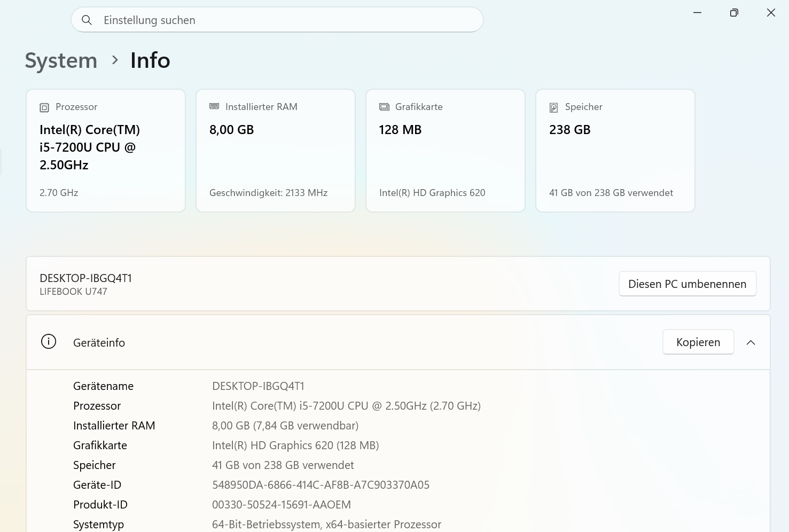Close the Settings window
Viewport: 789px width, 532px height.
771,12
